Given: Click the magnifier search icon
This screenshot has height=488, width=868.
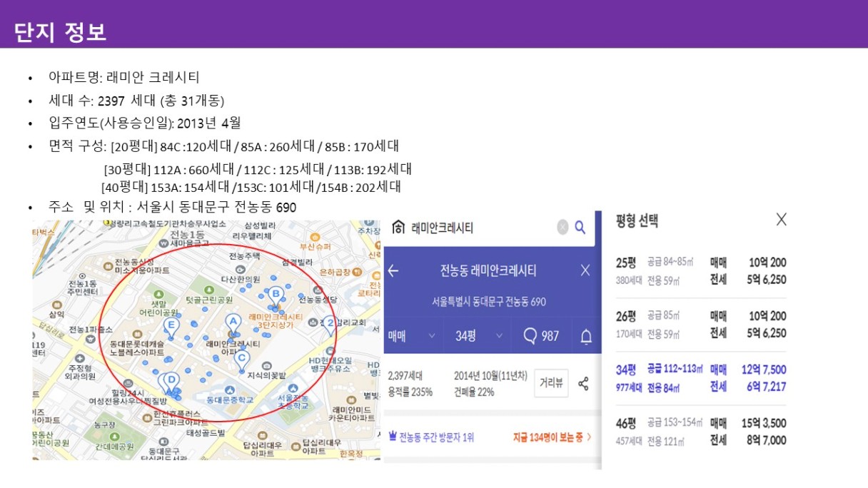Looking at the screenshot, I should click(580, 228).
